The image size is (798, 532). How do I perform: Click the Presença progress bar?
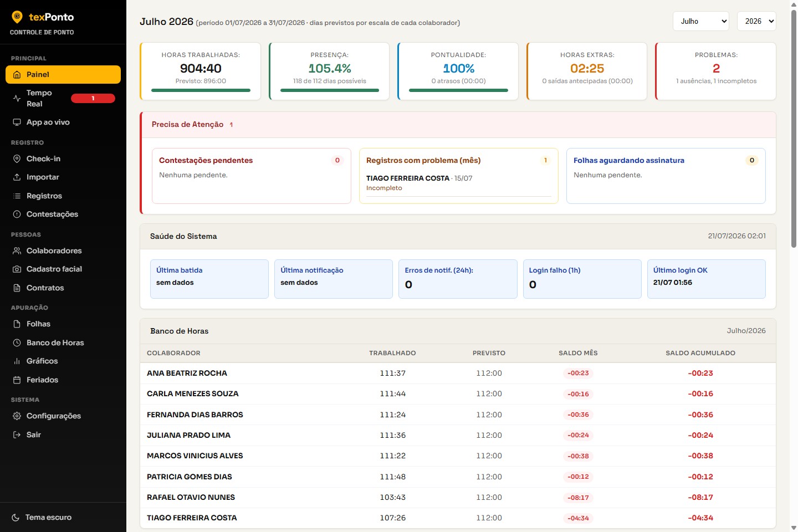[x=330, y=90]
